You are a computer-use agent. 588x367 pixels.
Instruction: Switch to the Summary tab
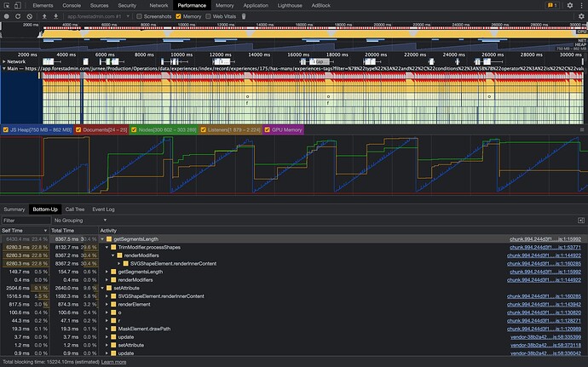[14, 209]
